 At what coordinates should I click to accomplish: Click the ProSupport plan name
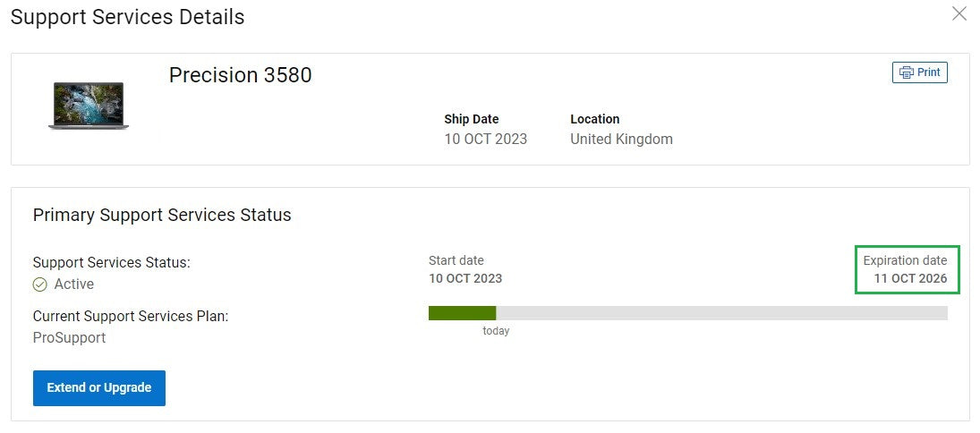(70, 338)
